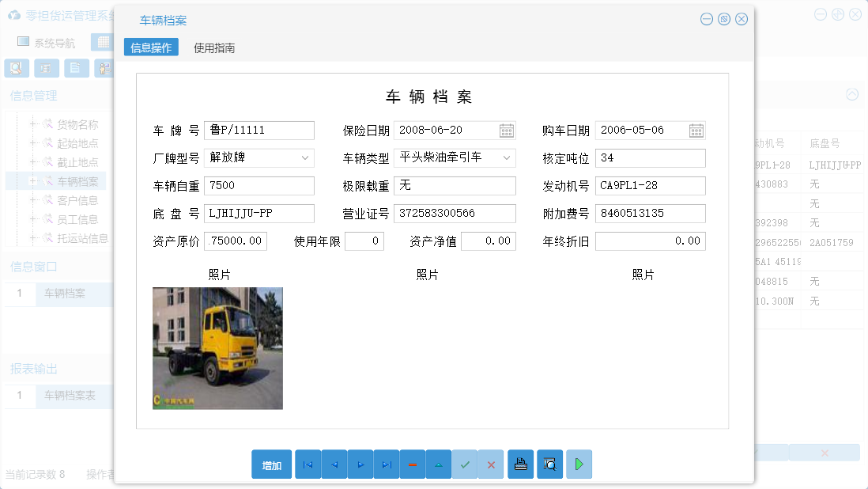Screen dimensions: 868x489
Task: Click the blue triangle edit-record icon
Action: (x=439, y=464)
